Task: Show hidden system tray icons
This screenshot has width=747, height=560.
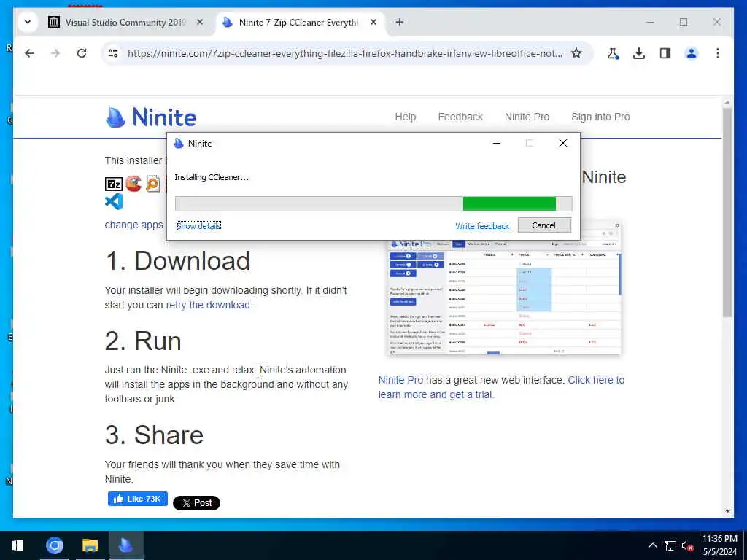Action: pyautogui.click(x=652, y=545)
